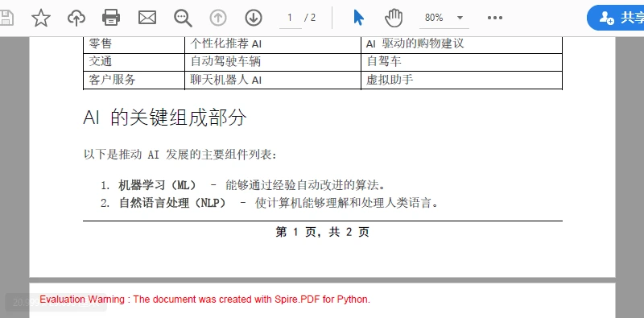
Task: Open the find text magnifier tool
Action: pyautogui.click(x=183, y=18)
